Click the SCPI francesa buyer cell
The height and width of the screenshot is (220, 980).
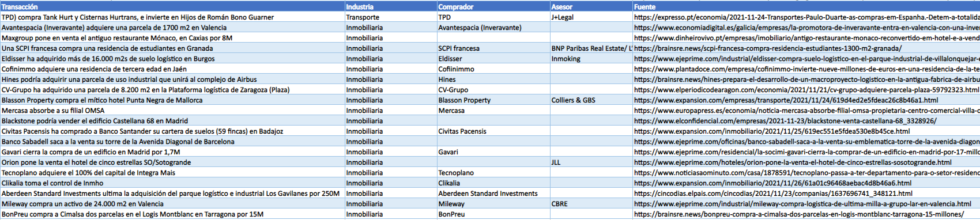coord(493,48)
